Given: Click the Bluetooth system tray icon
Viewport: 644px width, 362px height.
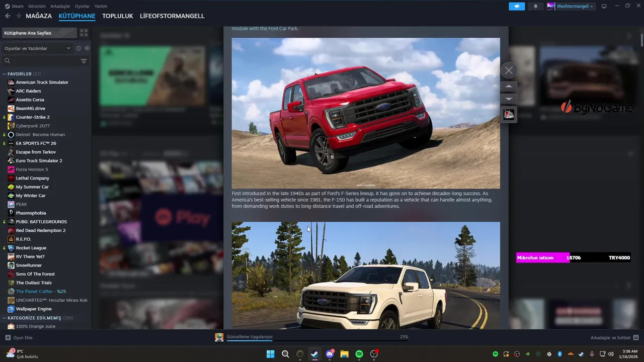Looking at the screenshot, I should click(x=559, y=354).
